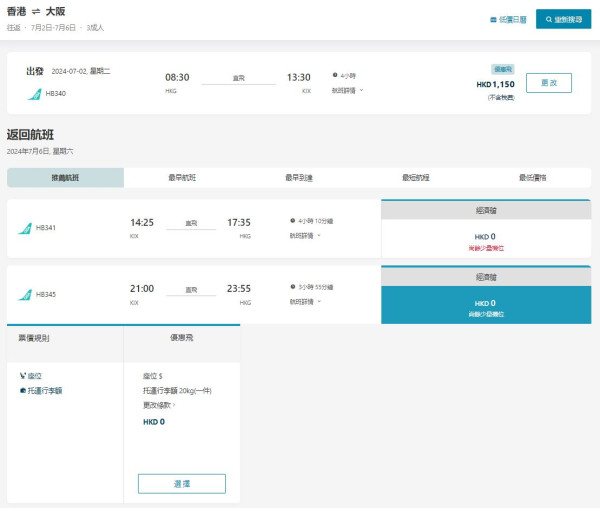Viewport: 600px width, 508px height.
Task: Select HB345 economy fare HKD 0
Action: pyautogui.click(x=486, y=305)
